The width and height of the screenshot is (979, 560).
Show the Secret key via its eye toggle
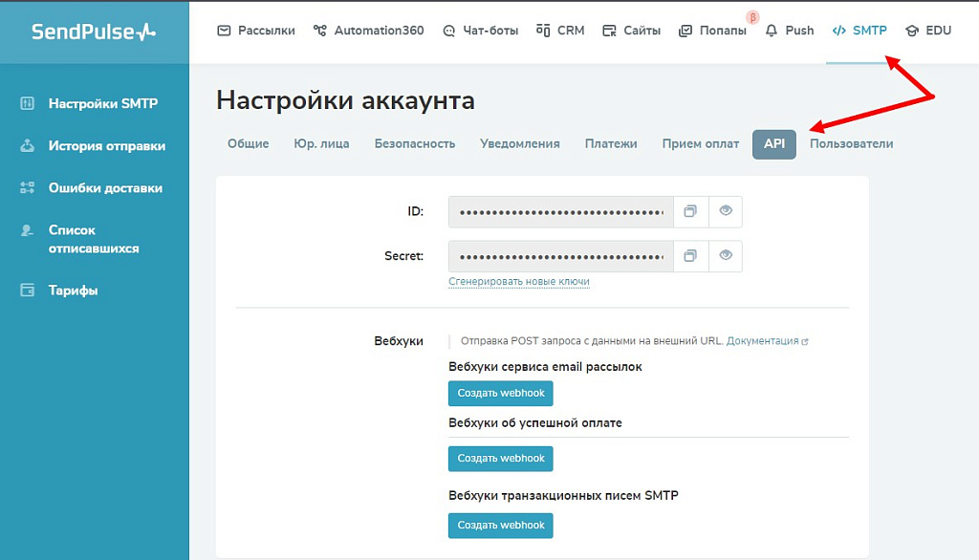point(726,255)
